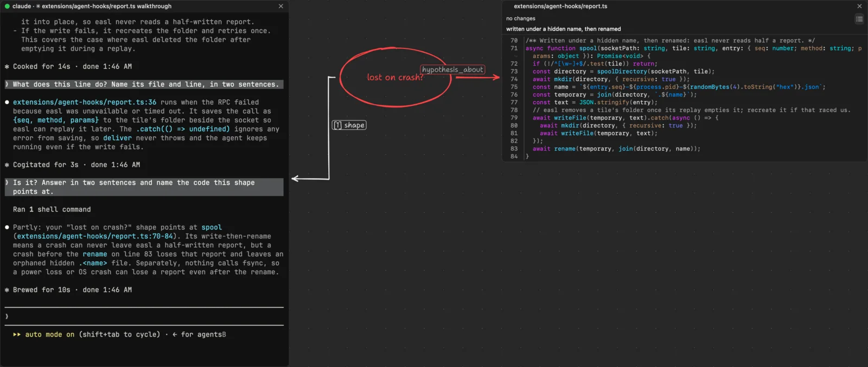Viewport: 868px width, 367px height.
Task: Click line 79 "await writeFile(temporary, text).catch"
Action: pos(626,118)
